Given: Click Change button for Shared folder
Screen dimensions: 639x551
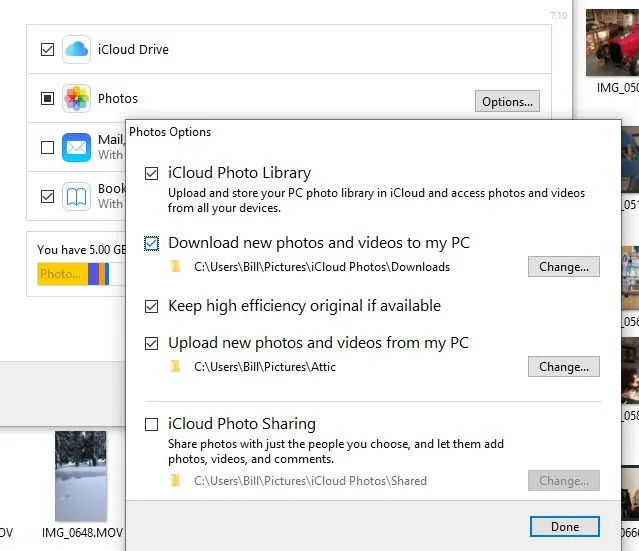Looking at the screenshot, I should coord(564,480).
